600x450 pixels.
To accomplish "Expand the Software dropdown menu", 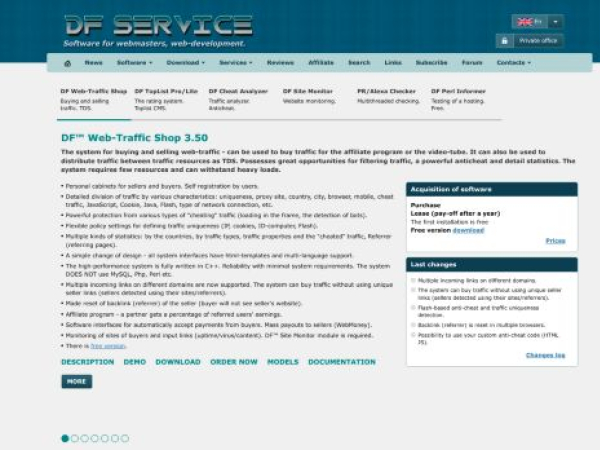I will 134,62.
